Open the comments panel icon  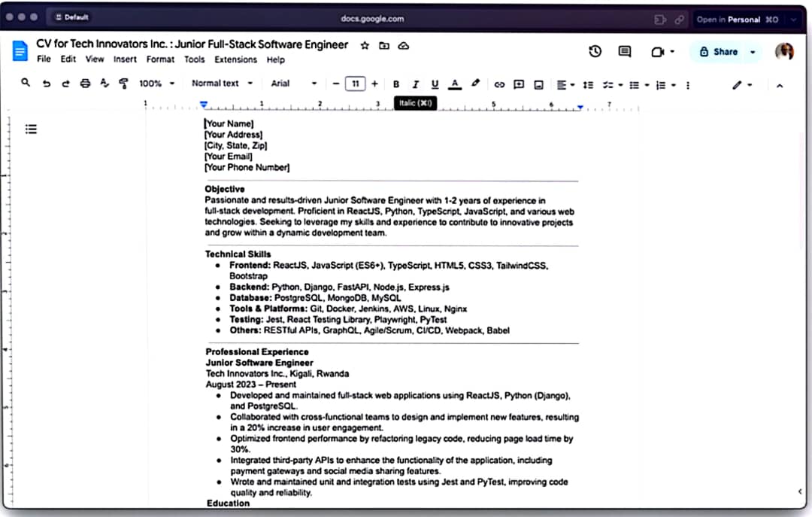point(625,51)
